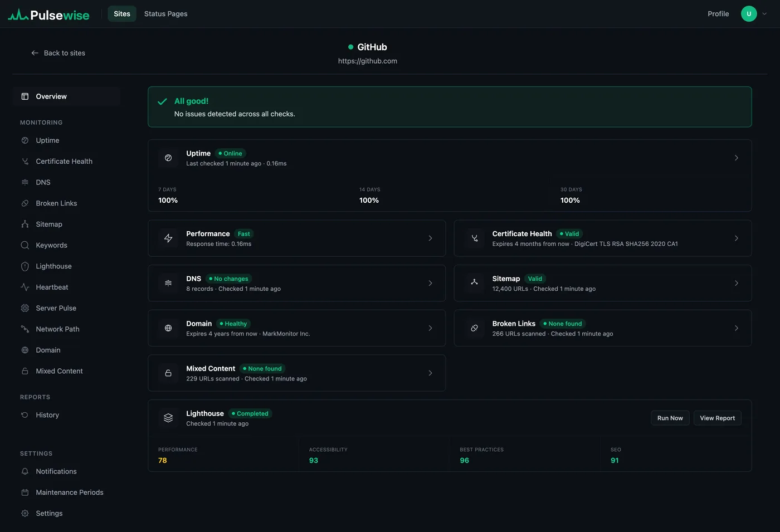Click the View Report button
This screenshot has height=532, width=780.
point(718,418)
